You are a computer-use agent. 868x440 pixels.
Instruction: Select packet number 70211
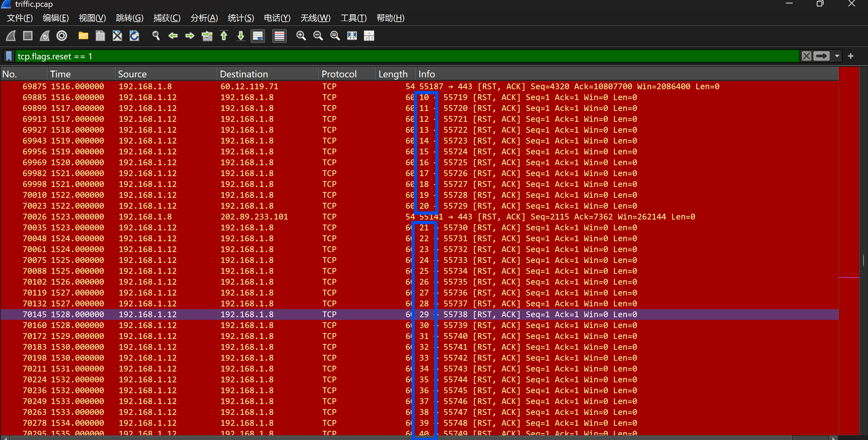point(420,369)
